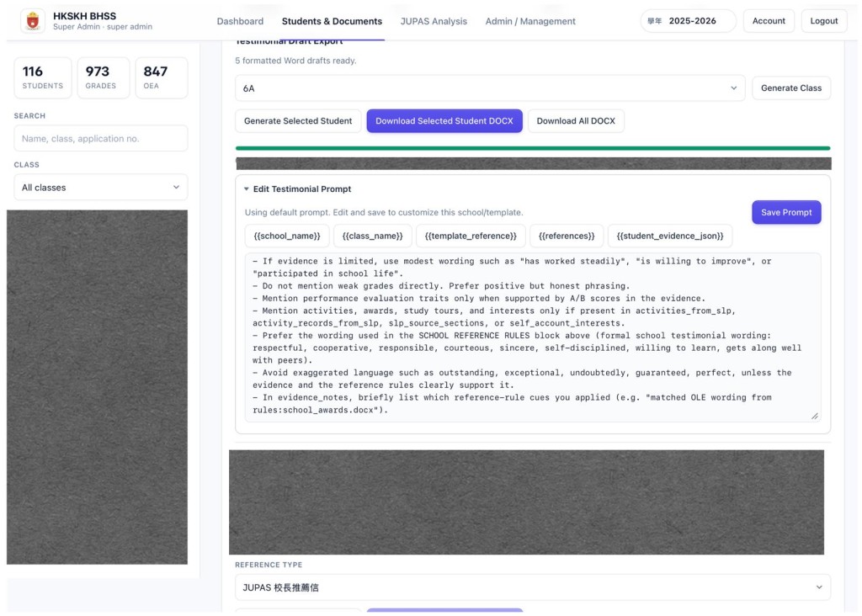Viewport: 862px width, 616px height.
Task: Insert the {{references}} placeholder chip
Action: (x=567, y=236)
